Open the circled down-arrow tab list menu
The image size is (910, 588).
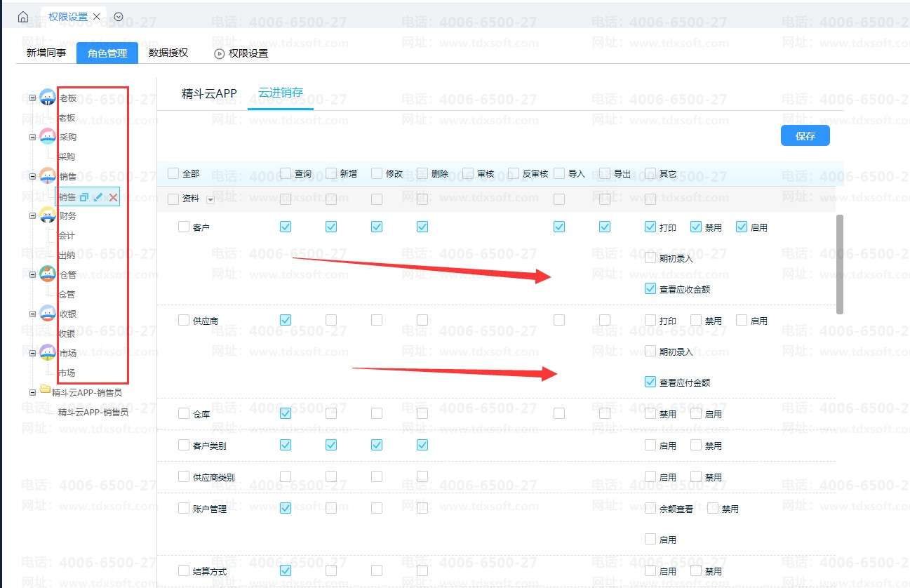118,17
